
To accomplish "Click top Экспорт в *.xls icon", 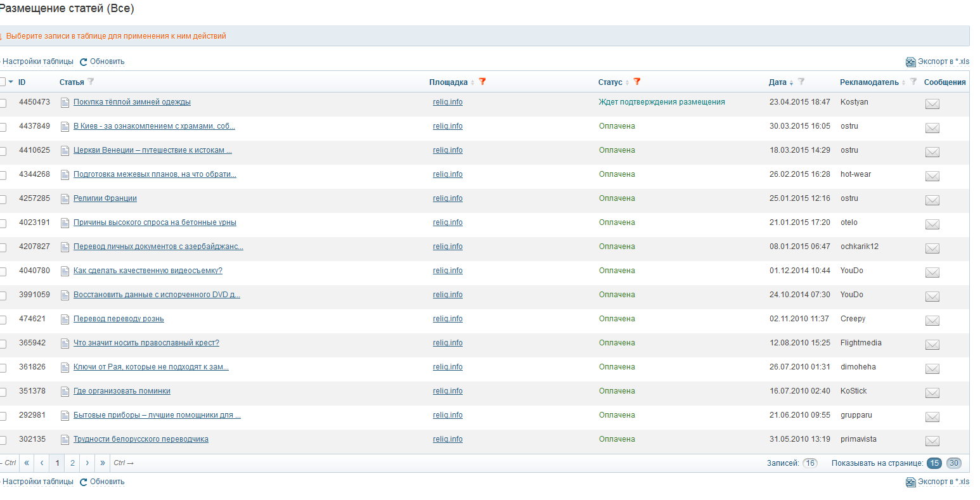I will click(910, 61).
